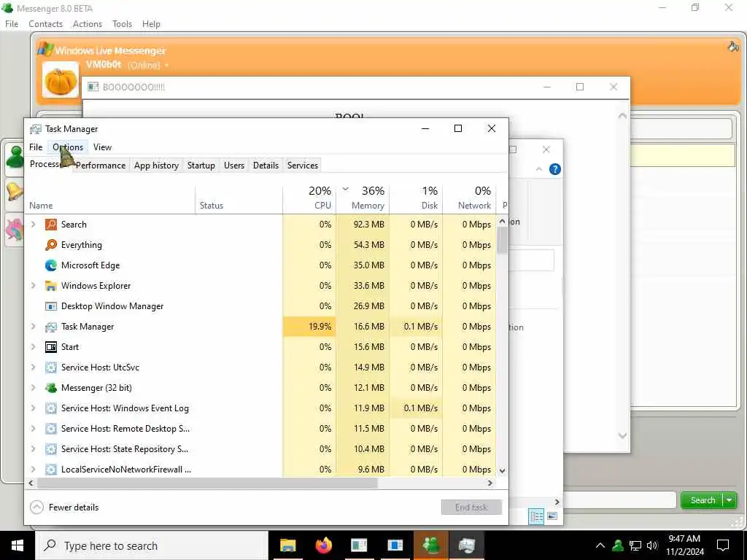Sort processes by the Disk column header

tap(417, 198)
